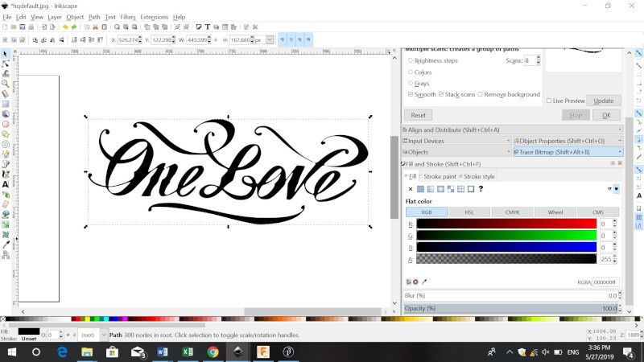Click the Update preview button

click(x=603, y=101)
